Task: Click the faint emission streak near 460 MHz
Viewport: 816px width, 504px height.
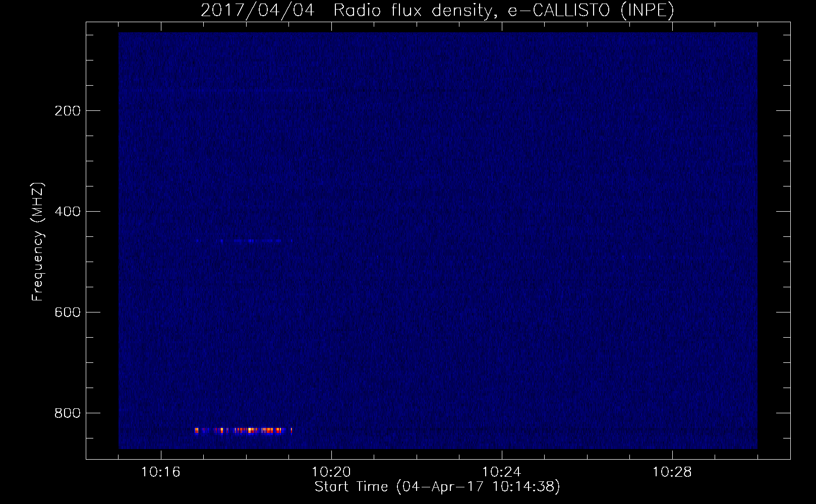Action: (244, 241)
